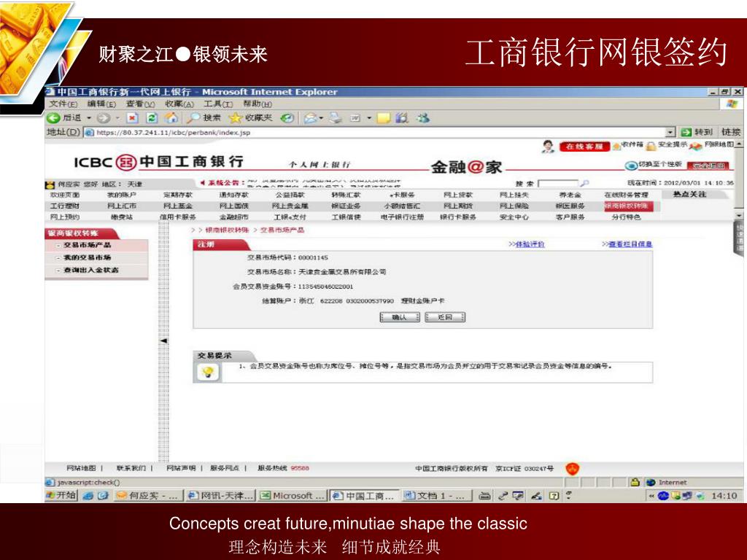Select 网上贵金属 in navigation bar
747x560 pixels.
pyautogui.click(x=290, y=206)
